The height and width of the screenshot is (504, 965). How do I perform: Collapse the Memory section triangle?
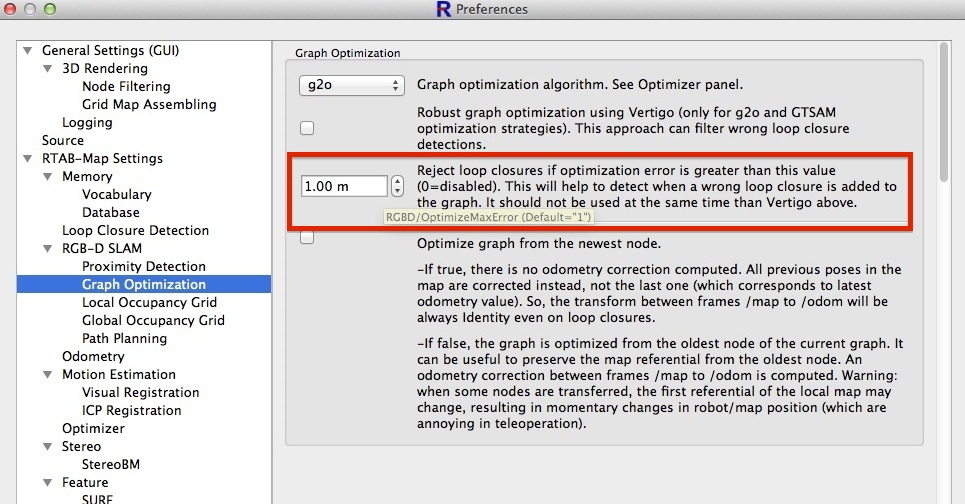(x=48, y=177)
